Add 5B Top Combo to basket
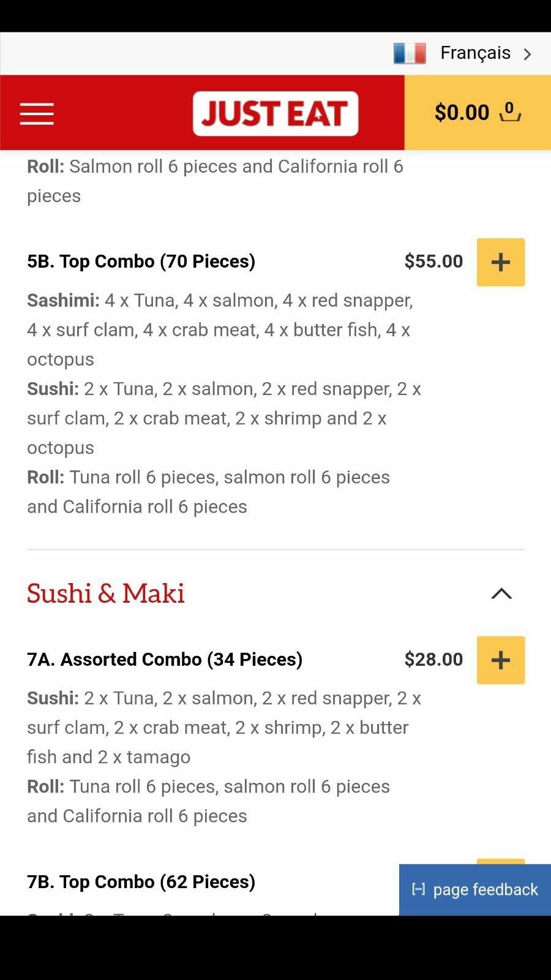This screenshot has width=551, height=980. (x=500, y=262)
